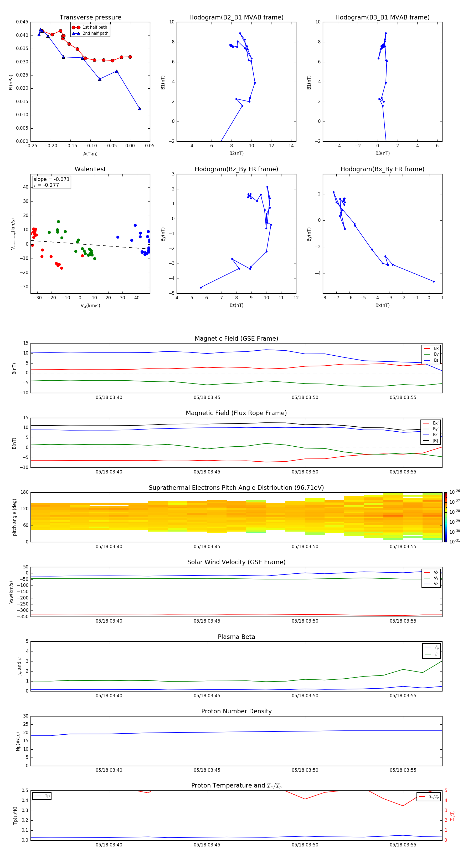The height and width of the screenshot is (868, 473).
Task: Click the 'WalenTest' plot title
Action: 90,169
